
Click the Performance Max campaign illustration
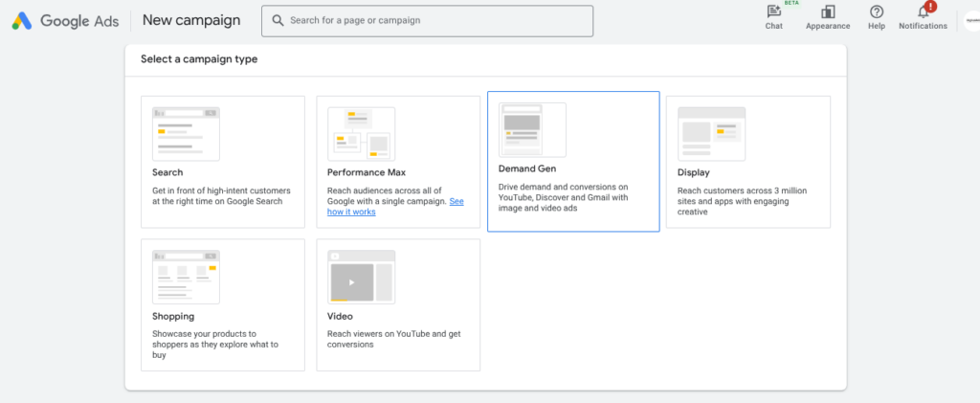(x=361, y=134)
